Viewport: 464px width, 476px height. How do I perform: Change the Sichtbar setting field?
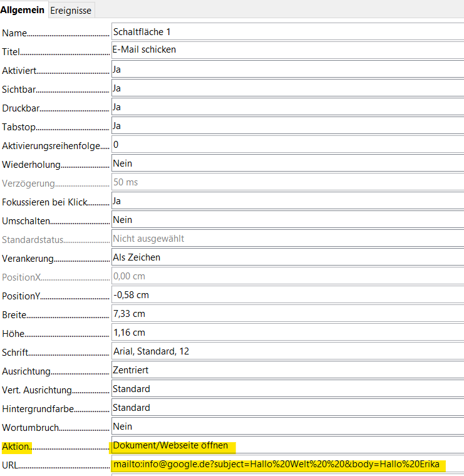(x=287, y=88)
